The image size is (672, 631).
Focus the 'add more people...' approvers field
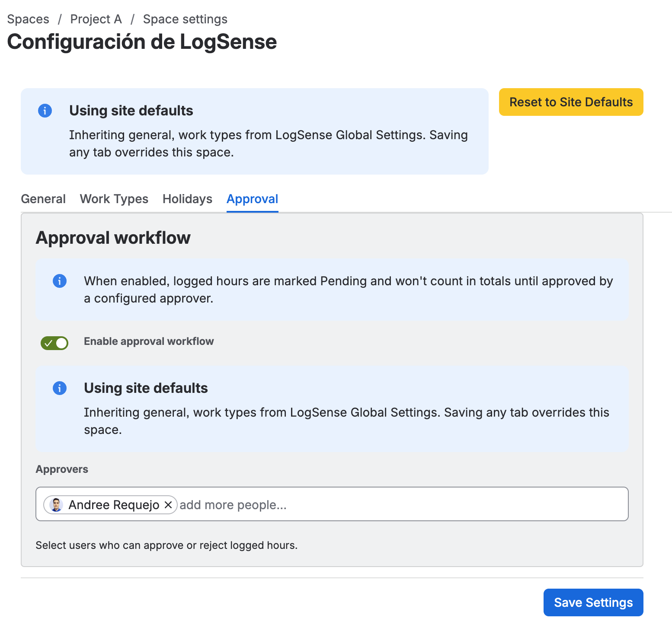point(402,505)
